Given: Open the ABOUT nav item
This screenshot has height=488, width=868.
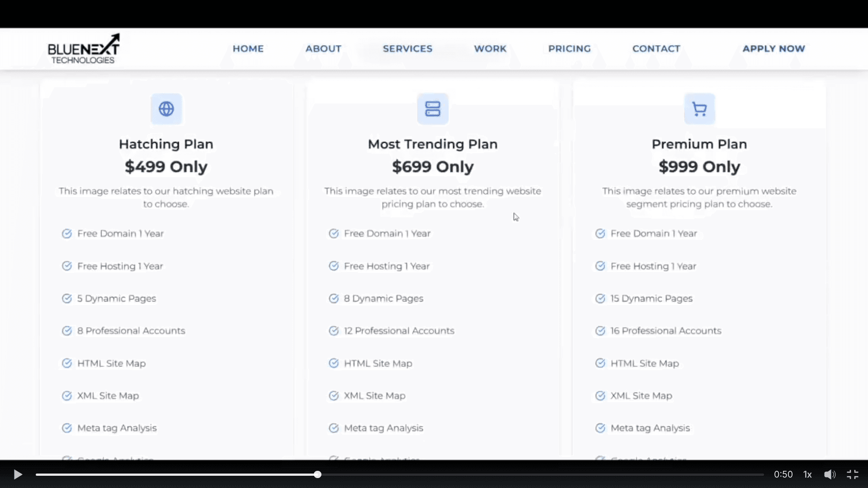Looking at the screenshot, I should click(x=323, y=48).
